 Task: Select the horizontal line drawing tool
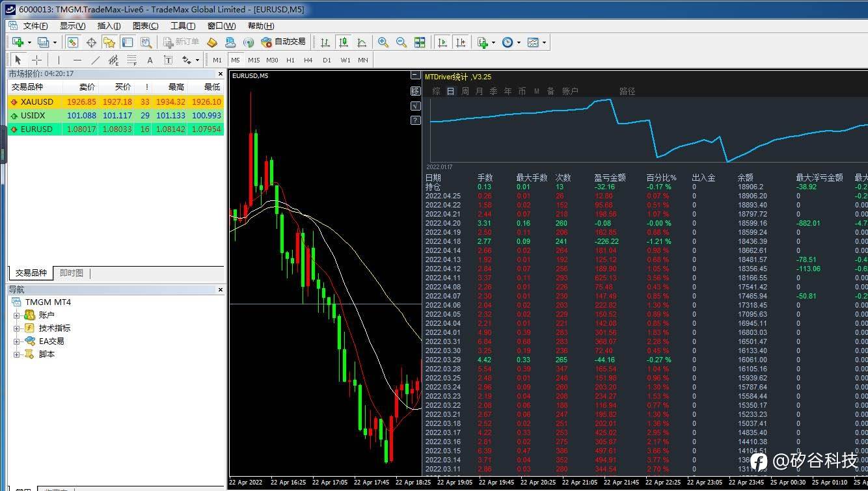(77, 60)
